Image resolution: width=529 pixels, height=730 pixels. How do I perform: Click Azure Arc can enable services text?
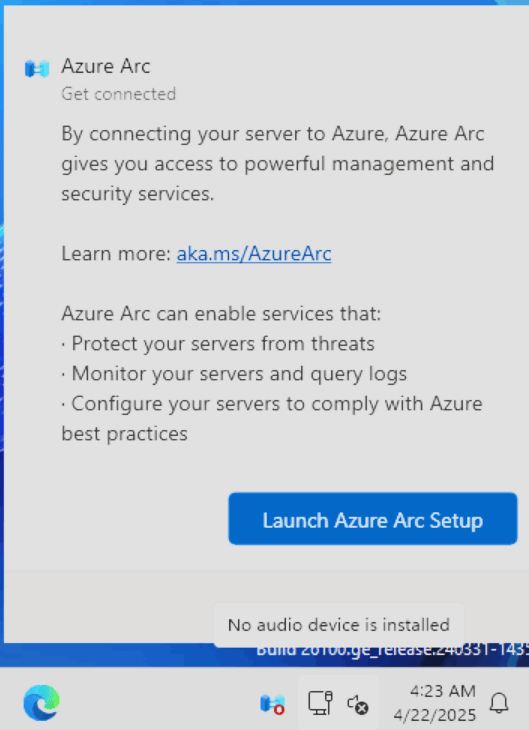[x=221, y=313]
